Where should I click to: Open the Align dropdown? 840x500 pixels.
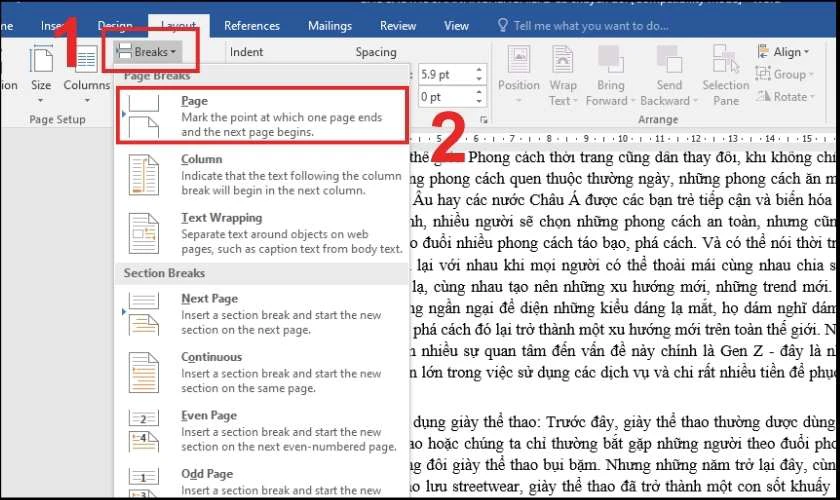[783, 52]
